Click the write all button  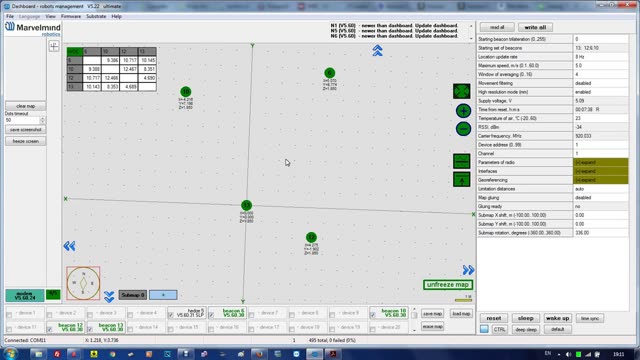(535, 27)
